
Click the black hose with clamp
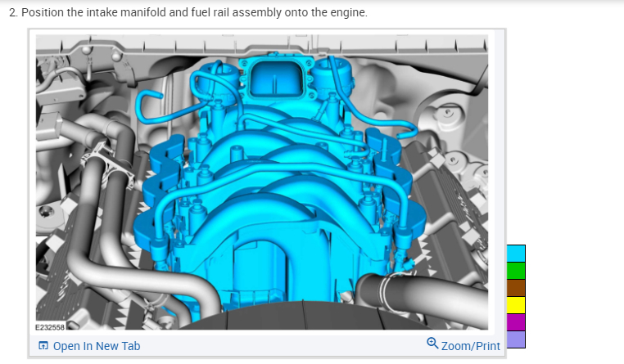[x=422, y=296]
